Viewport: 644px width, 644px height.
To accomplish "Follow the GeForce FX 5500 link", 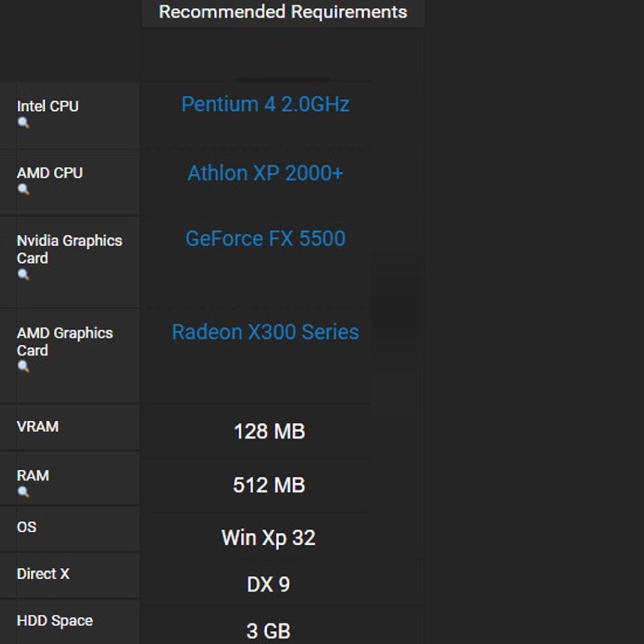I will click(x=265, y=239).
